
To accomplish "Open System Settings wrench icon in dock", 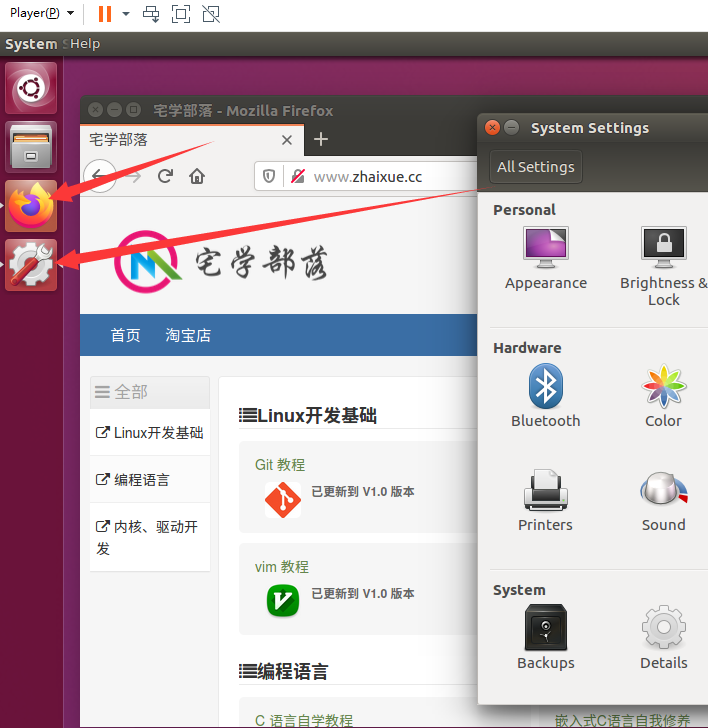I will 31,265.
